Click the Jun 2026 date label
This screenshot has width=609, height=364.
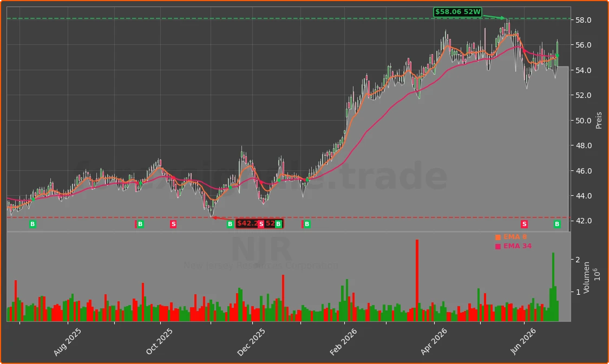point(523,341)
